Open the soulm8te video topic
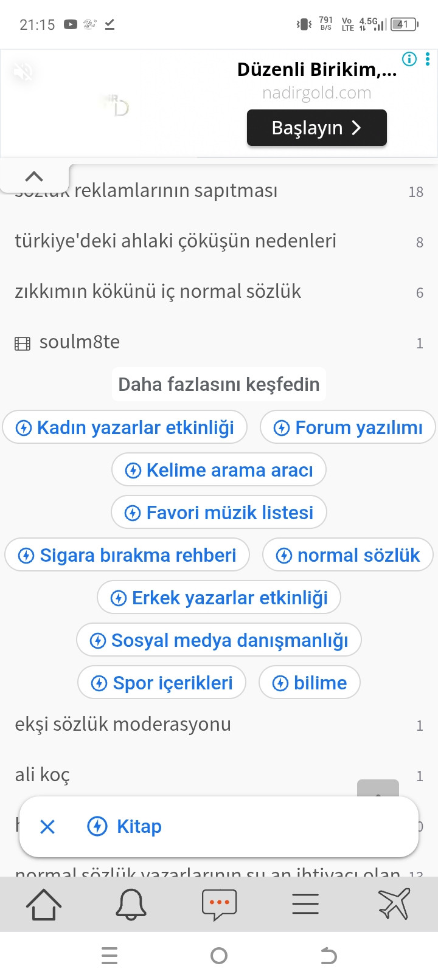This screenshot has width=438, height=980. (x=79, y=342)
